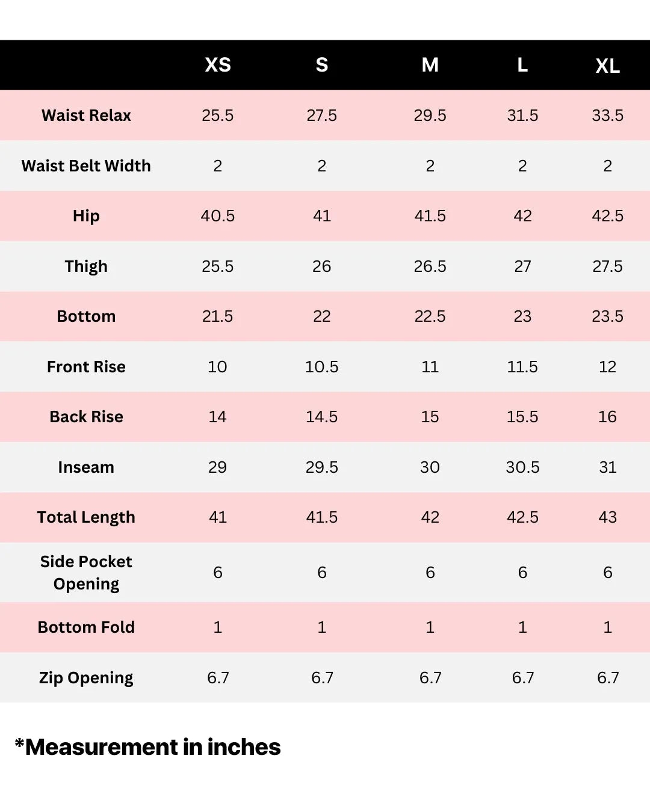Click the Back Rise row label

[x=86, y=417]
